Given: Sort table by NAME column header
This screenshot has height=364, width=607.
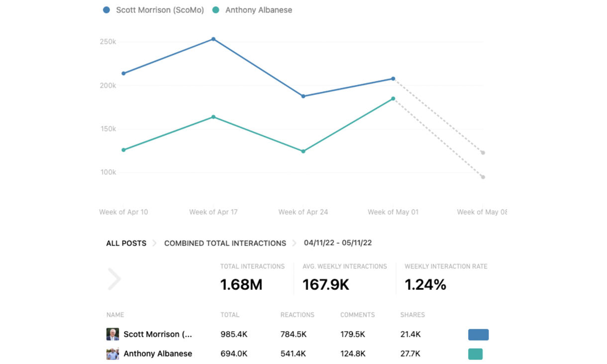Looking at the screenshot, I should [115, 315].
